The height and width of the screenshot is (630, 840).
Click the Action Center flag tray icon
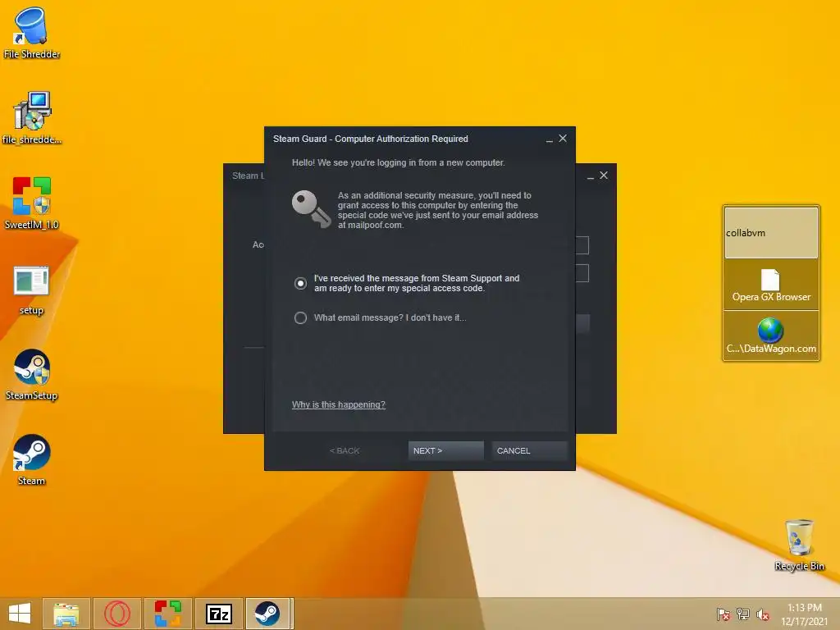(x=724, y=614)
